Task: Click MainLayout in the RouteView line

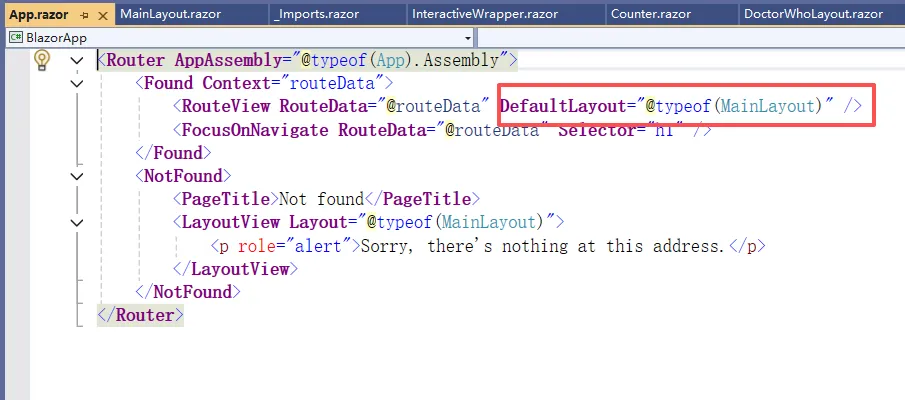Action: click(769, 106)
